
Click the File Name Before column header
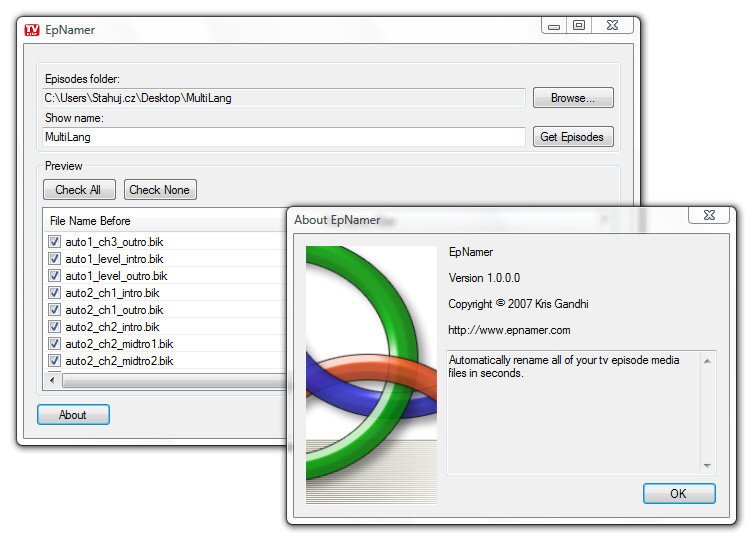click(x=165, y=221)
